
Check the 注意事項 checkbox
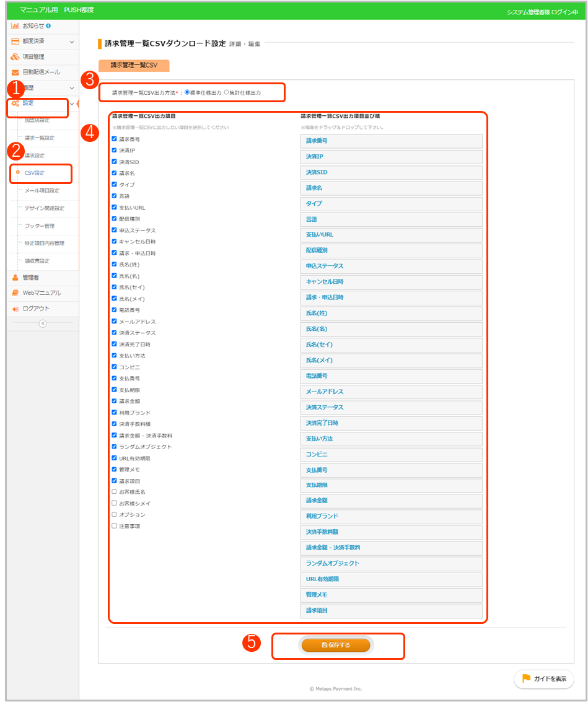point(114,526)
